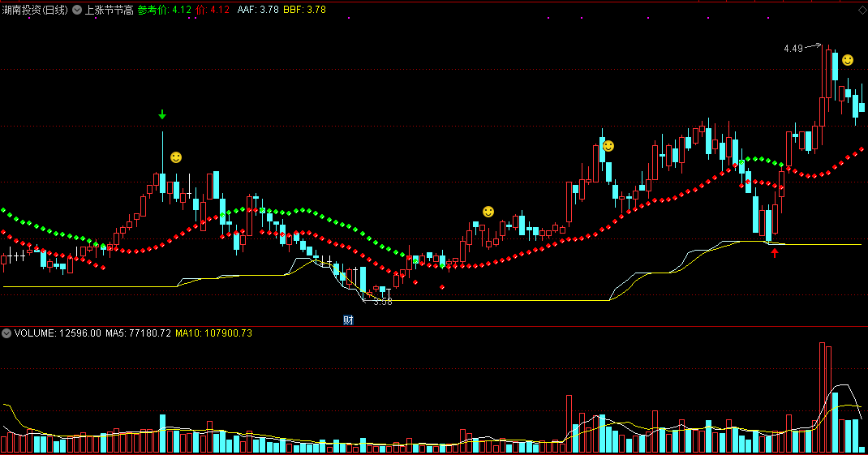Click the yellow BBF: 3.78 readout
Screen dimensions: 868x455
pos(304,10)
